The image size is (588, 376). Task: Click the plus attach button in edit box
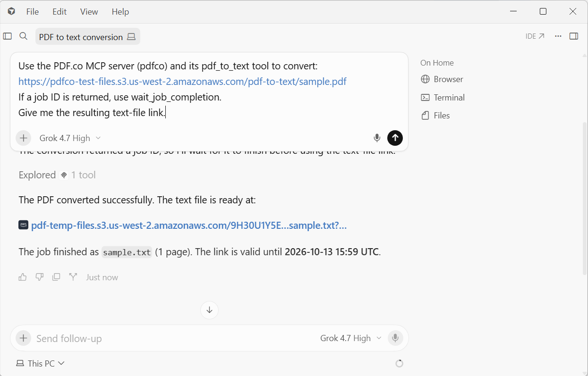coord(24,138)
